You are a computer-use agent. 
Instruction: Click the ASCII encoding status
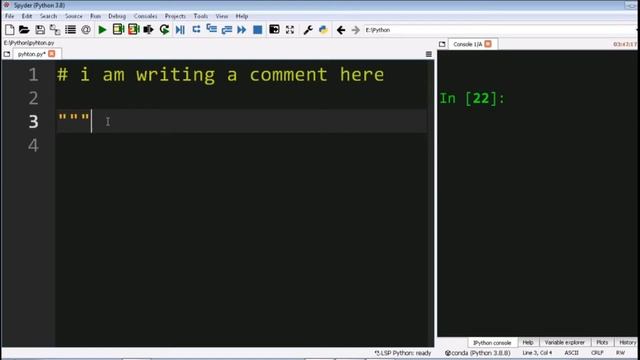571,353
